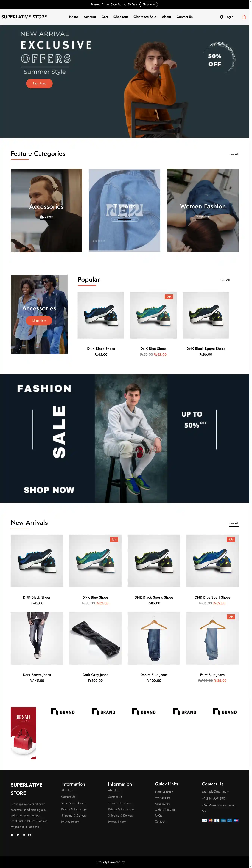Click the first BRAND logo
This screenshot has width=252, height=868.
[x=63, y=712]
